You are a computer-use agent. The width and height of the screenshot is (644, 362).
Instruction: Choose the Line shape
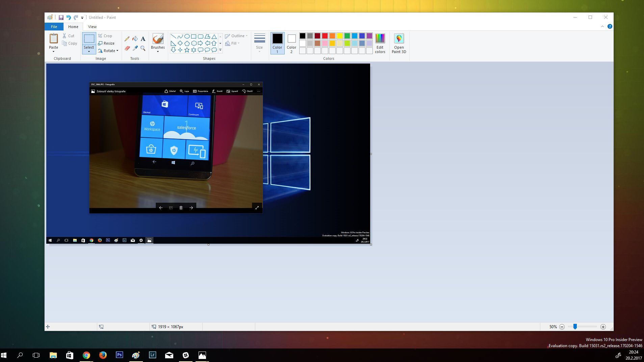click(173, 37)
